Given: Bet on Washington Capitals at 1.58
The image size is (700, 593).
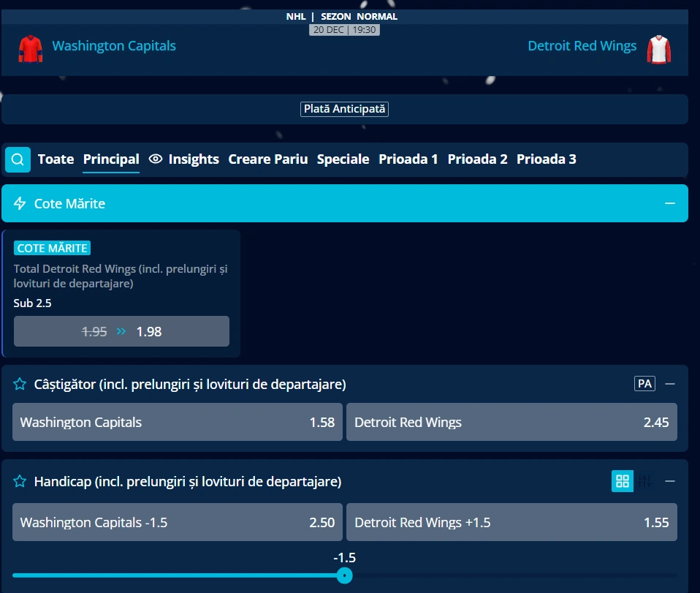Looking at the screenshot, I should coord(178,422).
